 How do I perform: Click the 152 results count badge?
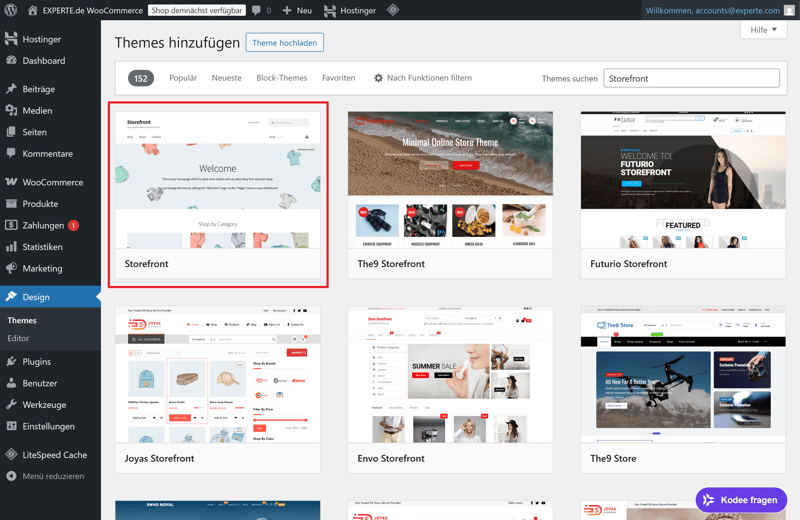141,78
